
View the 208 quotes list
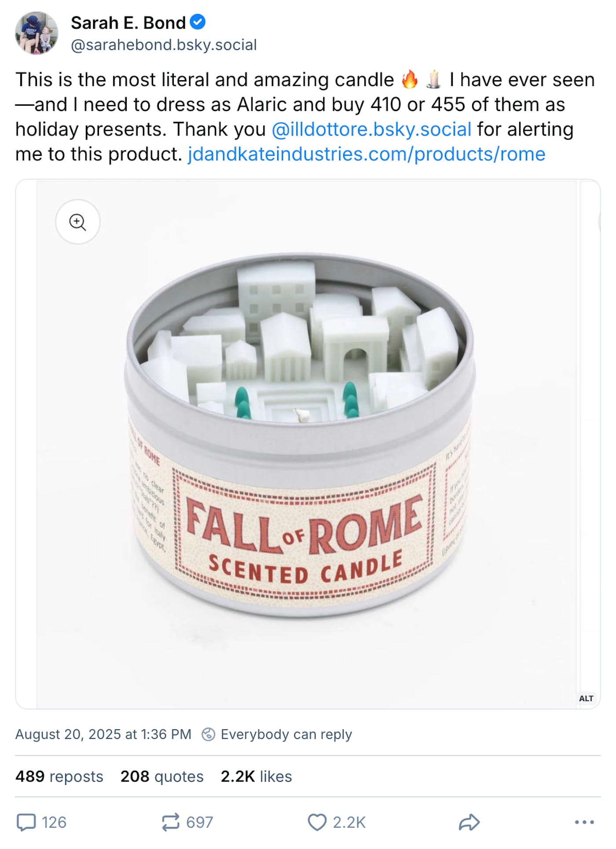[162, 776]
